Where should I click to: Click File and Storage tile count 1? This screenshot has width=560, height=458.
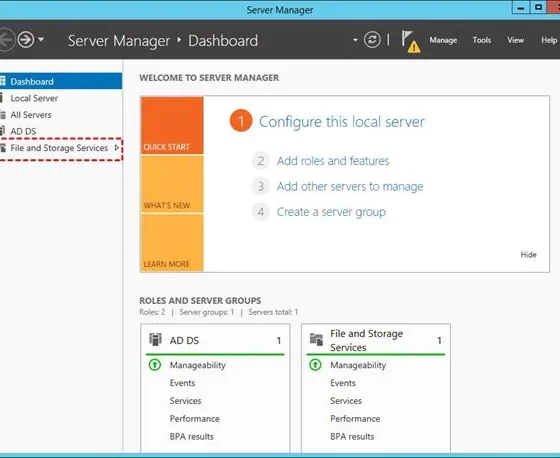tap(439, 340)
